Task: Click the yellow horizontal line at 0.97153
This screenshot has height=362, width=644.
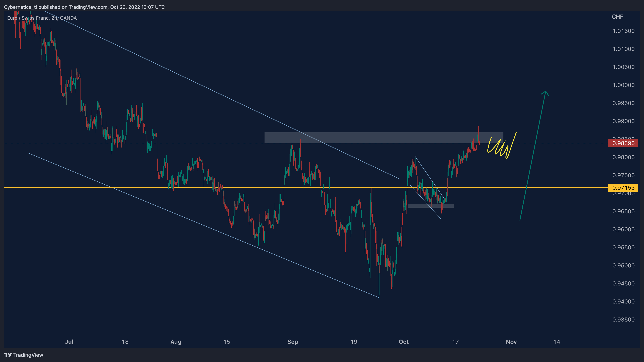Action: [306, 188]
